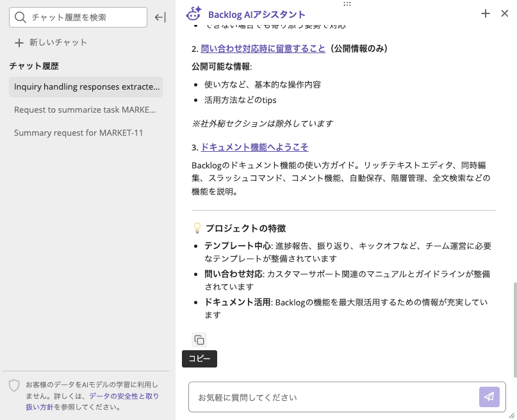This screenshot has width=517, height=420.
Task: Click the お気軽に質問してください message input
Action: pyautogui.click(x=334, y=397)
